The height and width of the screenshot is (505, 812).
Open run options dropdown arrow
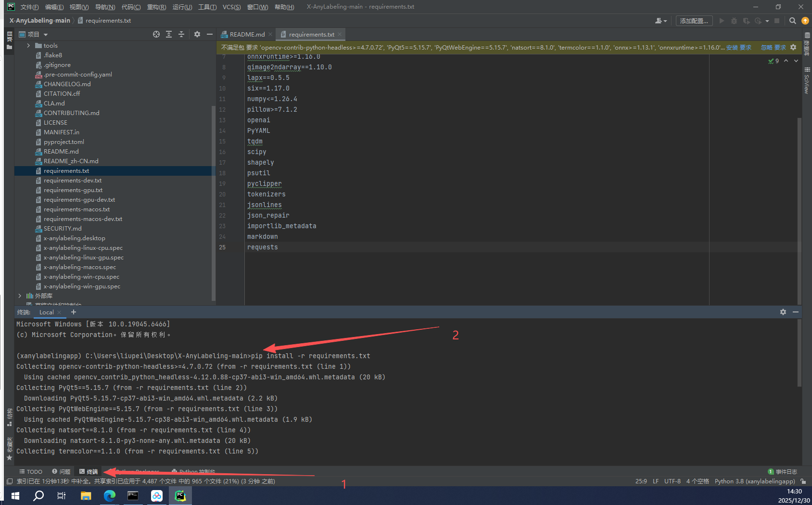pyautogui.click(x=767, y=21)
